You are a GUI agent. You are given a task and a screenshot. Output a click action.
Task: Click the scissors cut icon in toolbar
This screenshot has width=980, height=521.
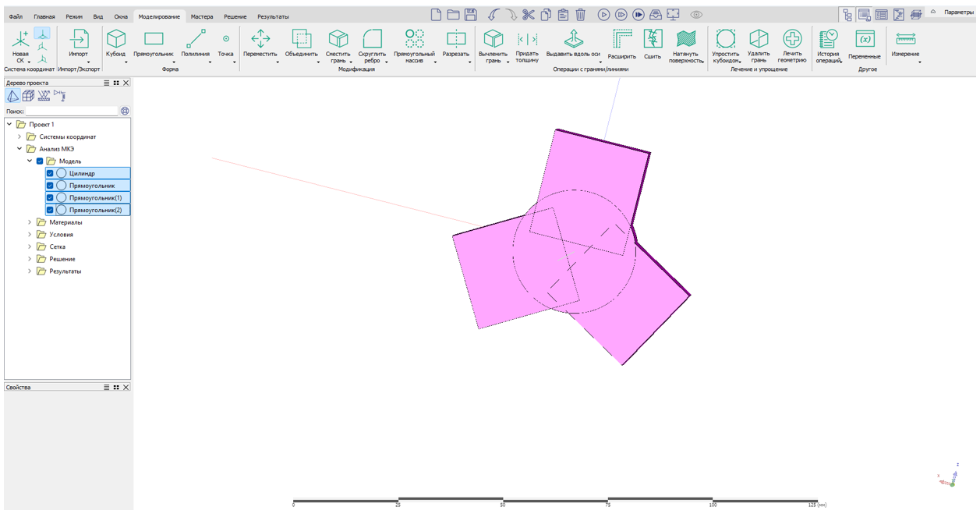coord(529,15)
